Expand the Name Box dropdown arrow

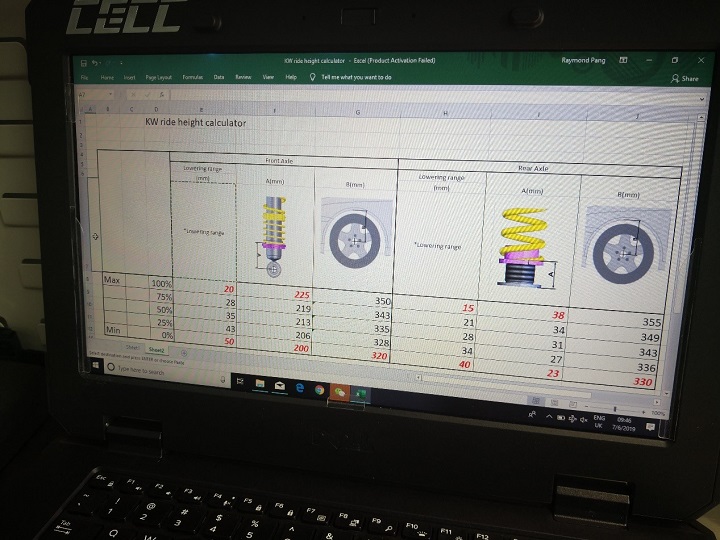(111, 94)
